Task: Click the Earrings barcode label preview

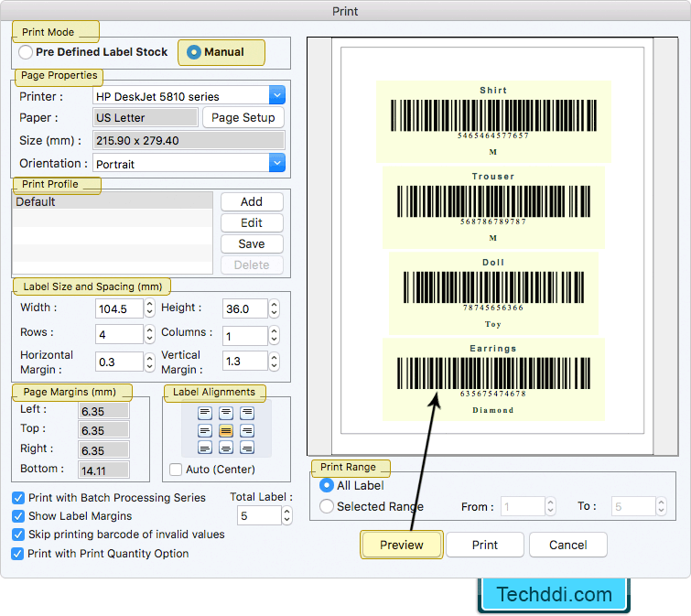Action: (493, 379)
